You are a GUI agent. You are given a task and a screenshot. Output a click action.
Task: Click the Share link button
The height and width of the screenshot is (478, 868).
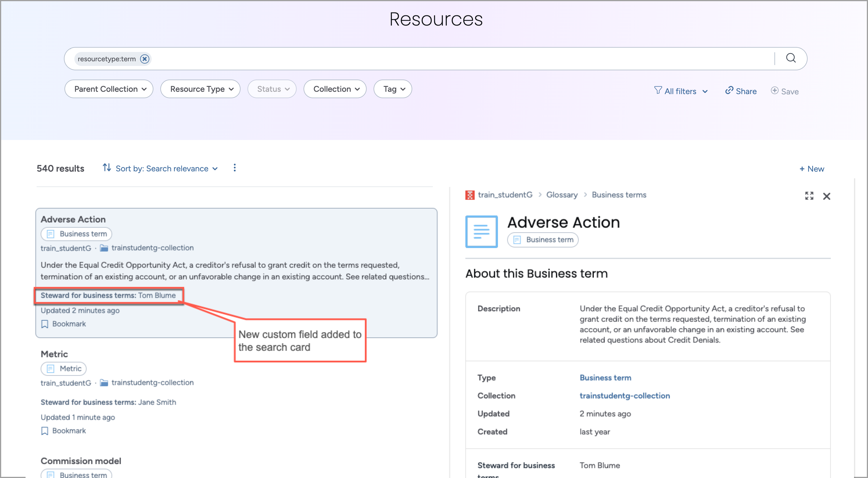pos(741,91)
